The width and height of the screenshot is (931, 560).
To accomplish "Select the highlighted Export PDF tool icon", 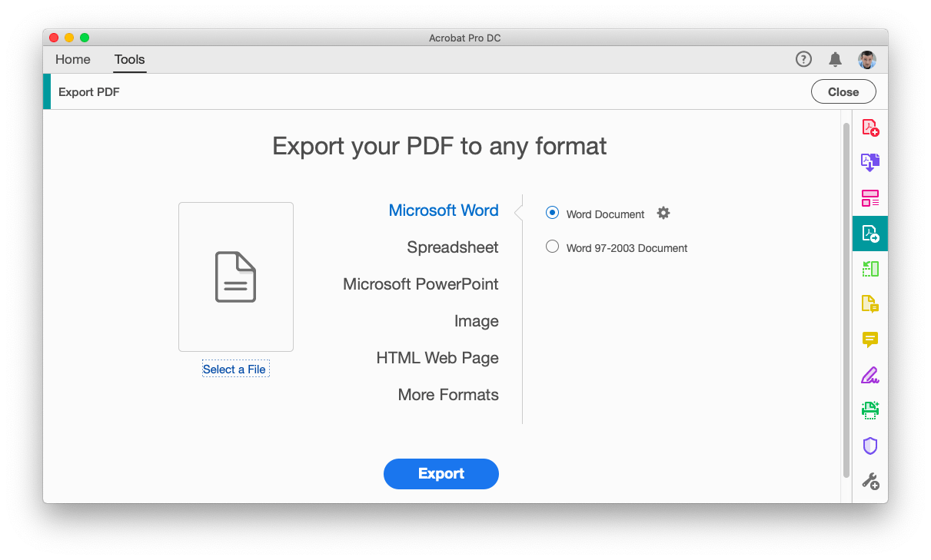I will [x=869, y=234].
